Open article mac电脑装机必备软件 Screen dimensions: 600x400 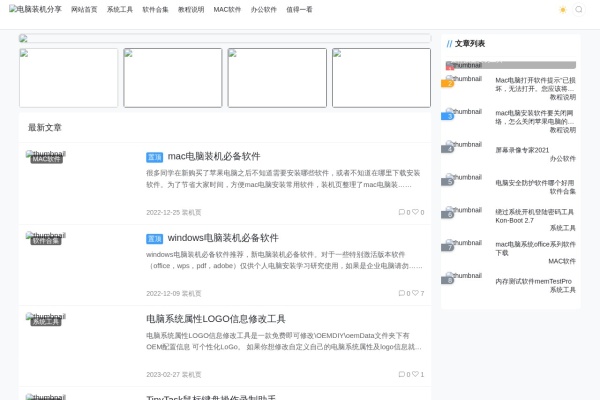(x=214, y=156)
